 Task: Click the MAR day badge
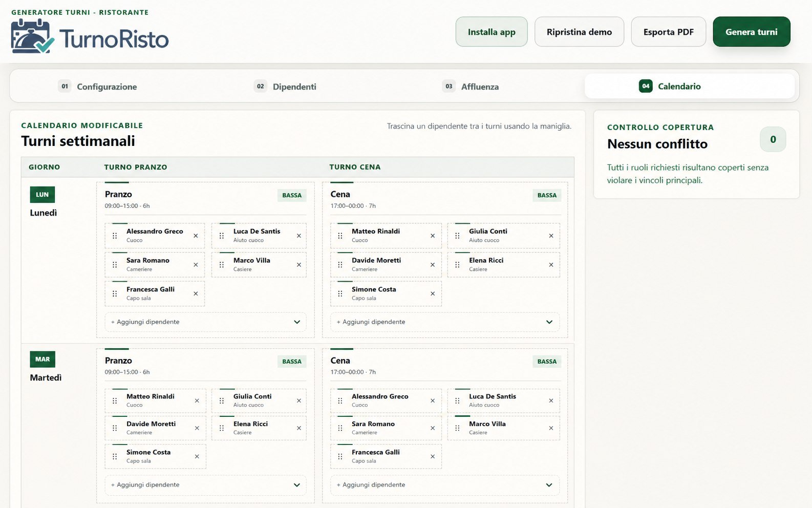point(42,359)
